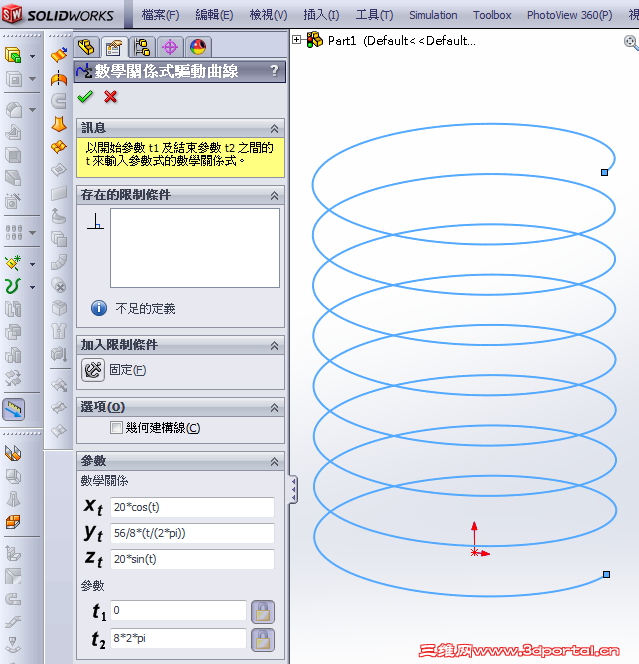Open dropdown beside the linear pattern icon
This screenshot has height=664, width=639.
tap(32, 232)
